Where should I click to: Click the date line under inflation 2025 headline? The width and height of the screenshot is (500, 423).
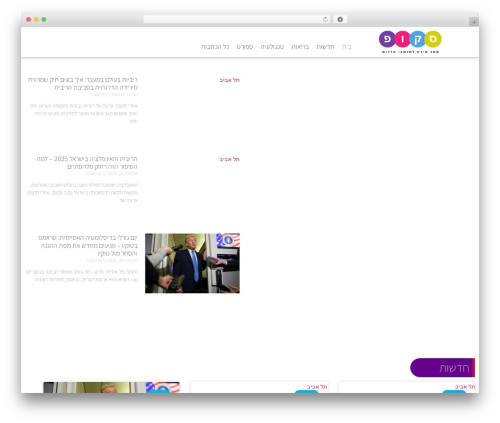pyautogui.click(x=112, y=173)
